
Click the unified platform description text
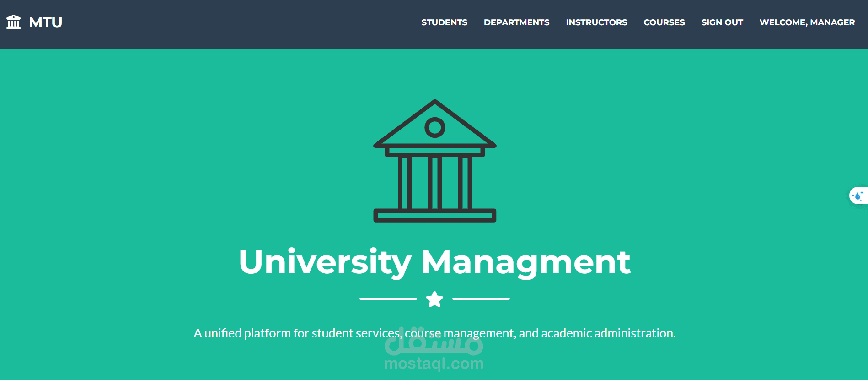tap(434, 333)
